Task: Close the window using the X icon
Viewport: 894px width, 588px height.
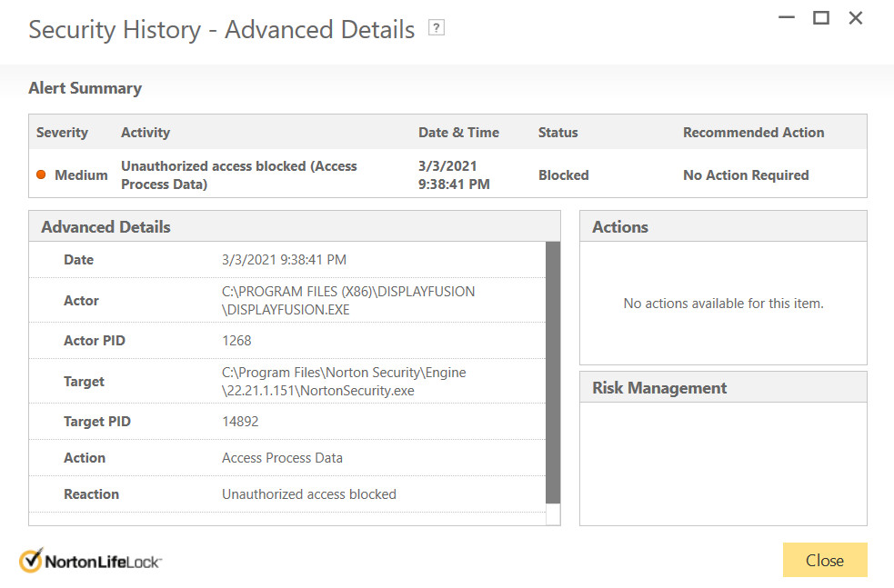Action: [856, 18]
